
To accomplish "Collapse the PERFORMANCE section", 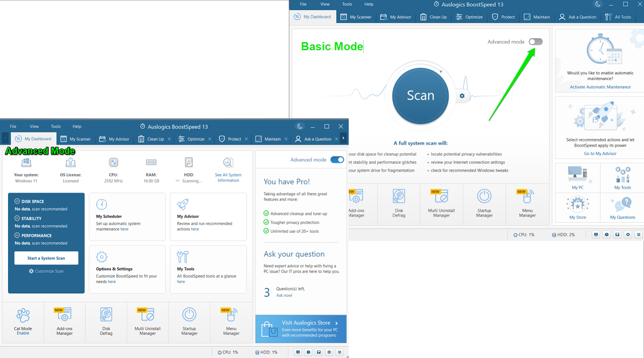I will tap(17, 235).
